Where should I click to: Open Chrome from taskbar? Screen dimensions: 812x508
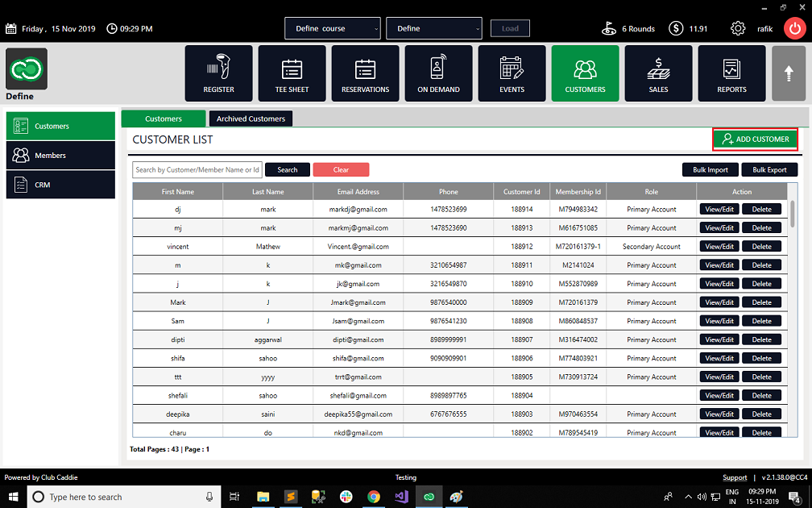[x=374, y=497]
